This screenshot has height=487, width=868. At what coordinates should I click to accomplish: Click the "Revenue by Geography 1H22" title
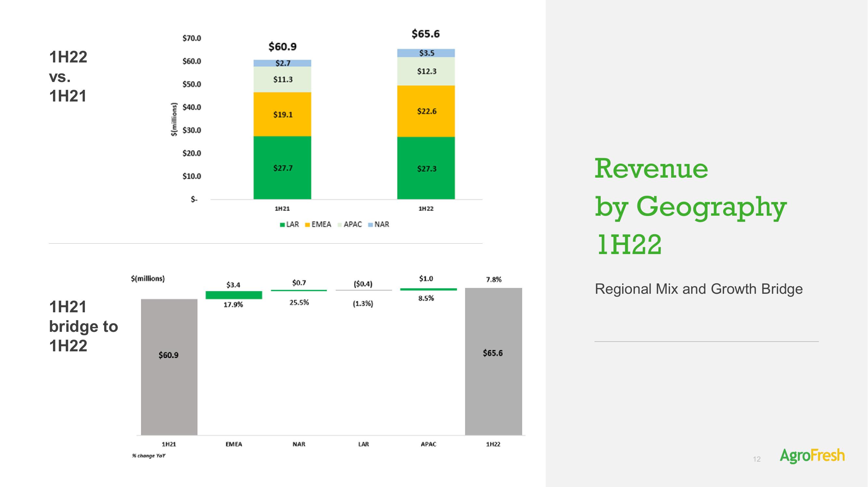(x=691, y=206)
